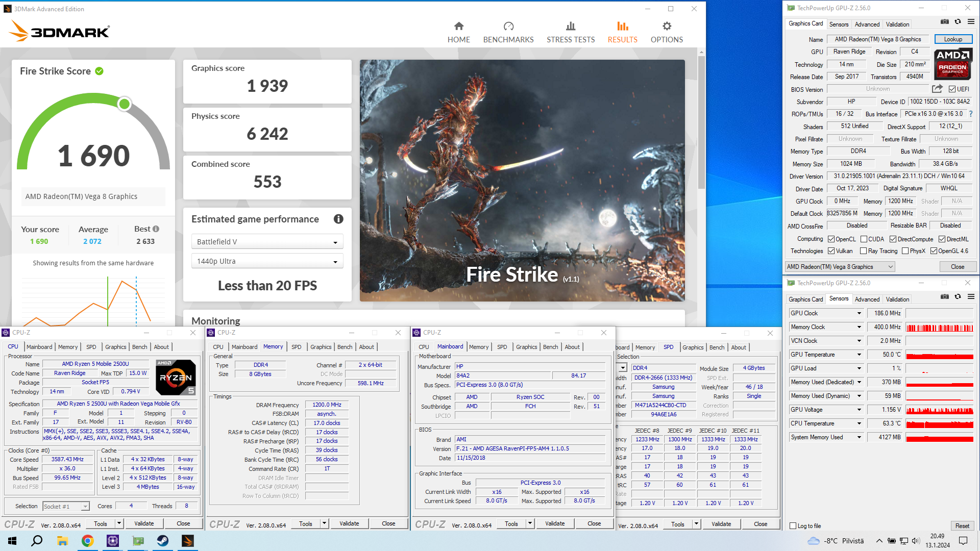
Task: Click the estimated game performance info icon
Action: [338, 219]
